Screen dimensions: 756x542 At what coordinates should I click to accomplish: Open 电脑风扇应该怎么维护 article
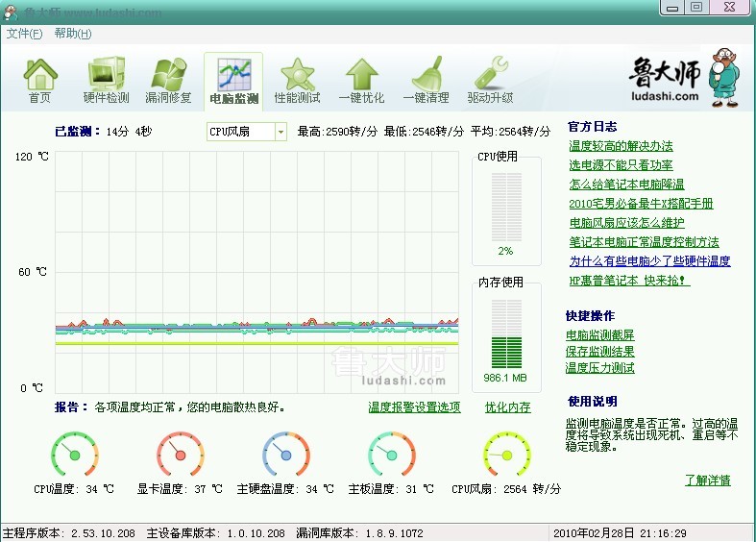click(x=626, y=223)
